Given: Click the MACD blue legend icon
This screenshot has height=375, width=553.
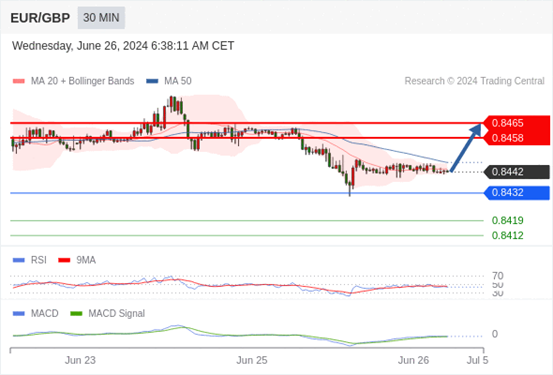Looking at the screenshot, I should 19,313.
